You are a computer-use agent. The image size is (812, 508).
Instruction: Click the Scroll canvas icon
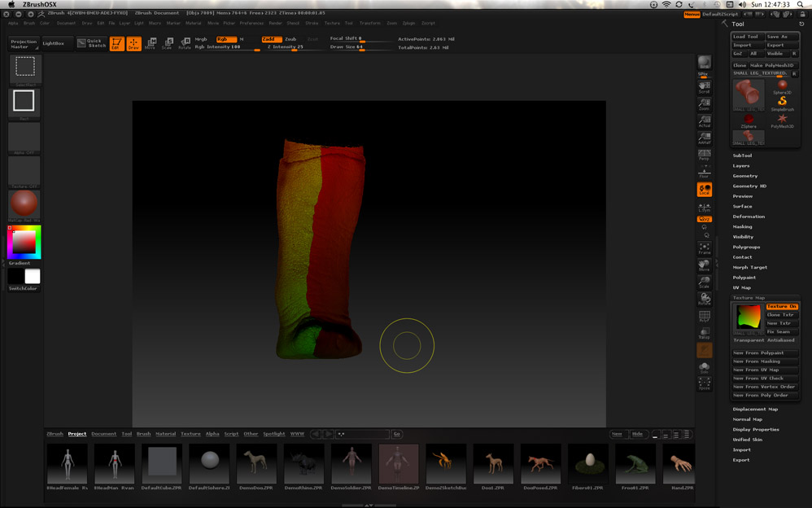click(x=705, y=87)
